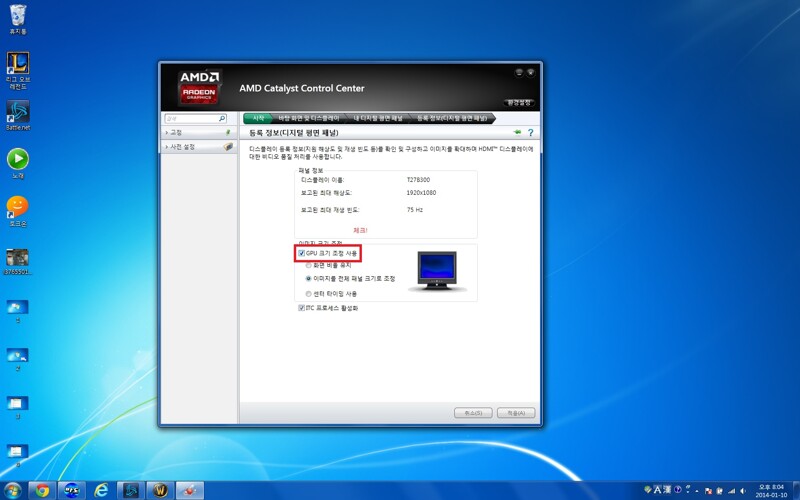Expand the '사전 설정' sidebar section

(199, 146)
